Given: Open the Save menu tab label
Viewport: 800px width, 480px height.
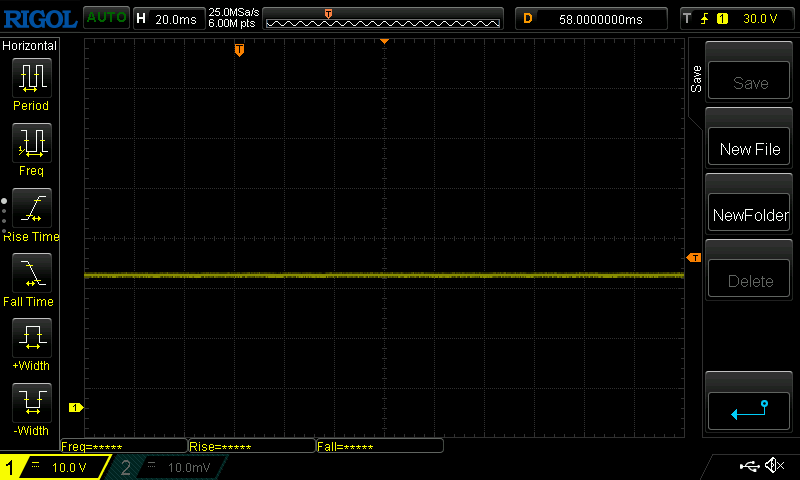Looking at the screenshot, I should point(696,79).
